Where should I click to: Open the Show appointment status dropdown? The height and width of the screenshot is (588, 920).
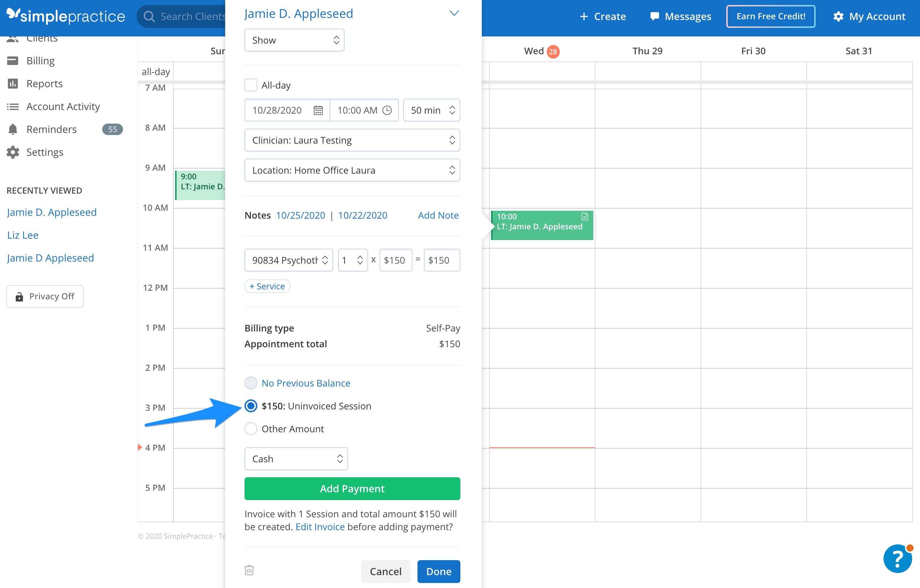pyautogui.click(x=294, y=40)
